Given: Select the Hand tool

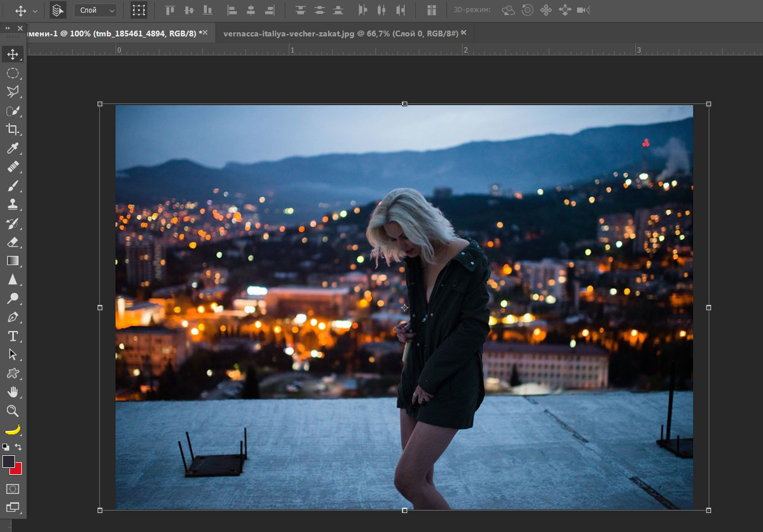Looking at the screenshot, I should tap(13, 392).
